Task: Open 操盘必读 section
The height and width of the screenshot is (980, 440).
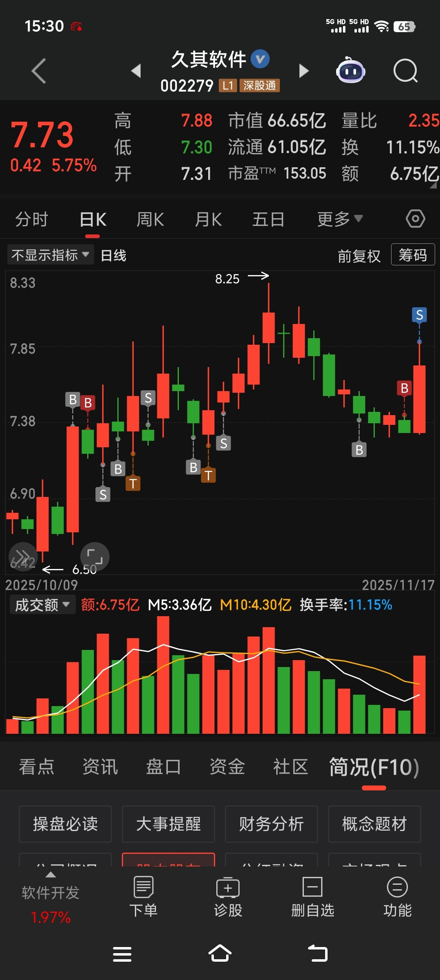Action: [65, 824]
